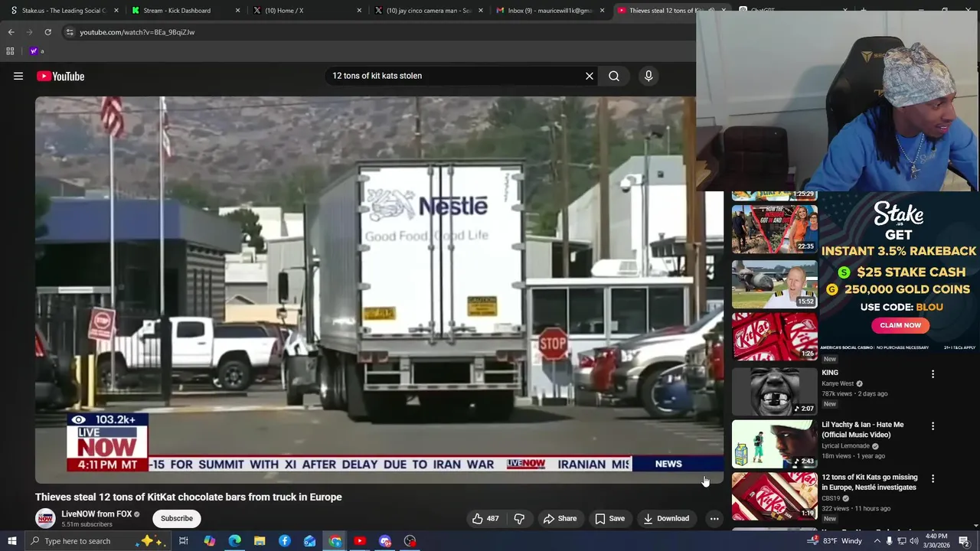Open the 22:35 intruder video thumbnail

tap(774, 229)
